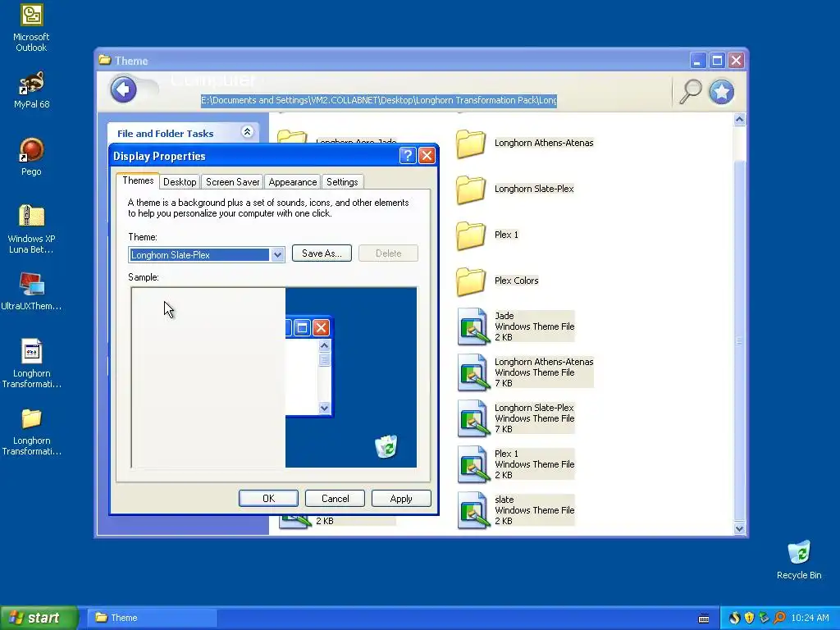
Task: Switch to the Themes tab
Action: point(138,180)
